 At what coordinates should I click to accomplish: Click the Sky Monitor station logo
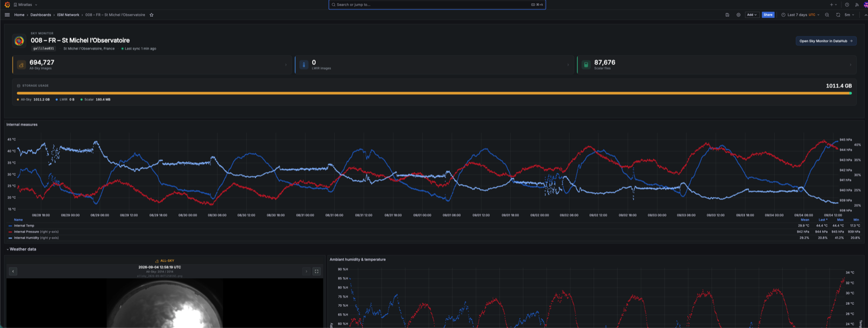click(19, 41)
